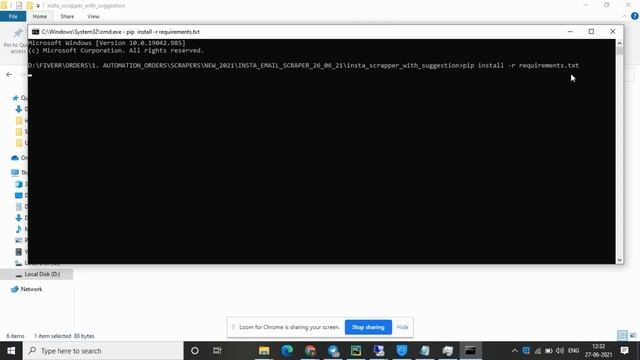Click the ENG language indicator
This screenshot has width=640, height=360.
(573, 351)
